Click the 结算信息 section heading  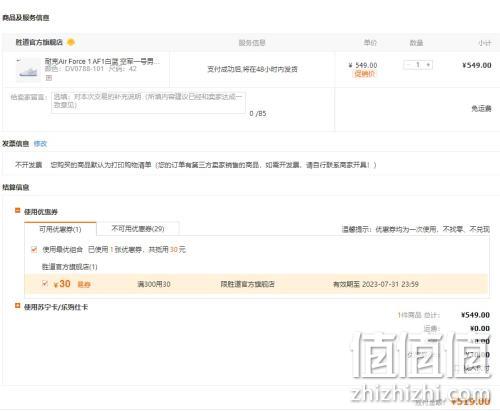click(x=16, y=187)
